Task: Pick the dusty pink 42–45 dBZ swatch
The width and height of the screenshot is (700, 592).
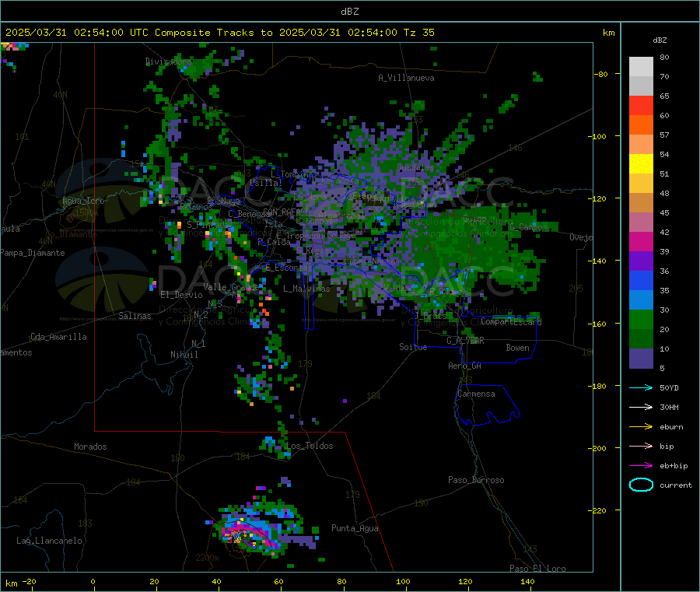Action: [641, 222]
